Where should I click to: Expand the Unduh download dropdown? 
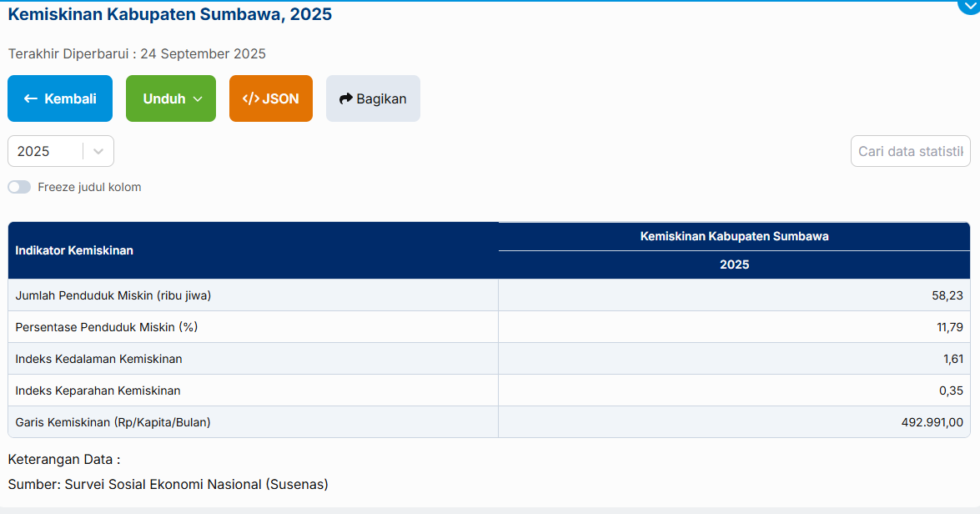[x=171, y=98]
